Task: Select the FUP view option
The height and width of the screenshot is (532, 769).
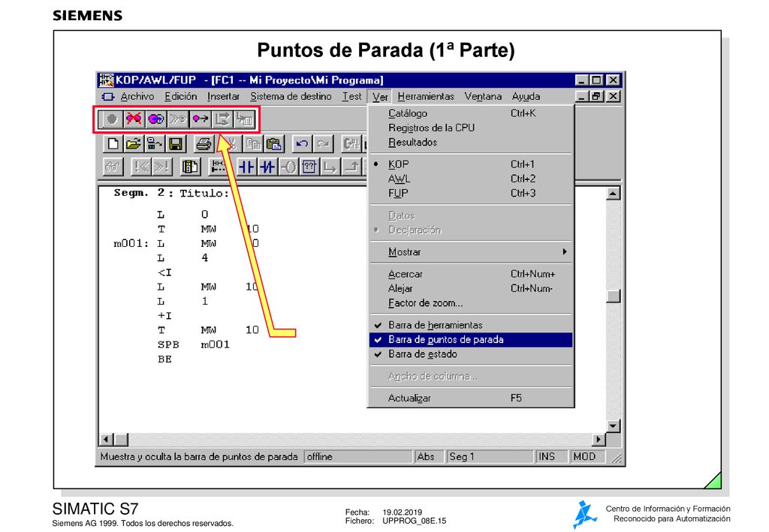Action: pos(471,193)
